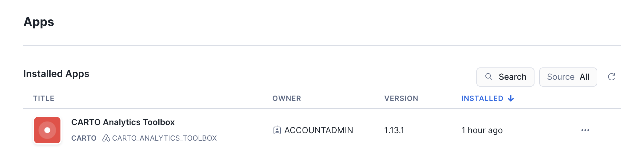Open the Source All filter dropdown
The image size is (644, 166).
pyautogui.click(x=568, y=77)
